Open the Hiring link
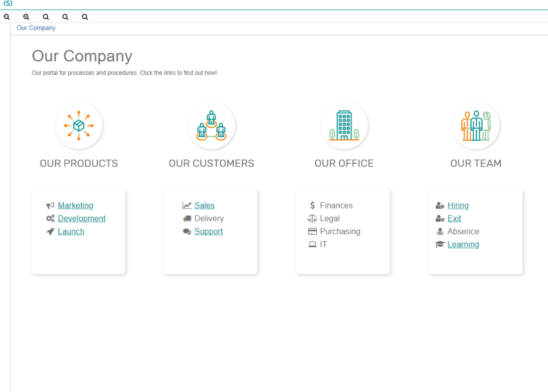 coord(458,206)
